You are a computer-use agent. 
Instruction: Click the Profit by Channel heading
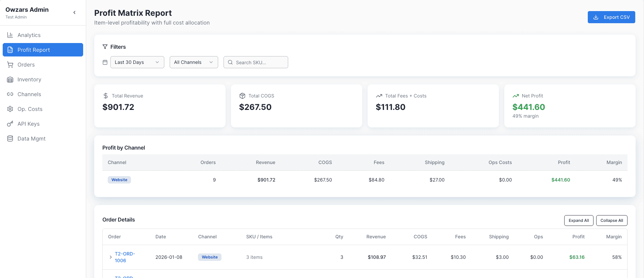(x=124, y=148)
